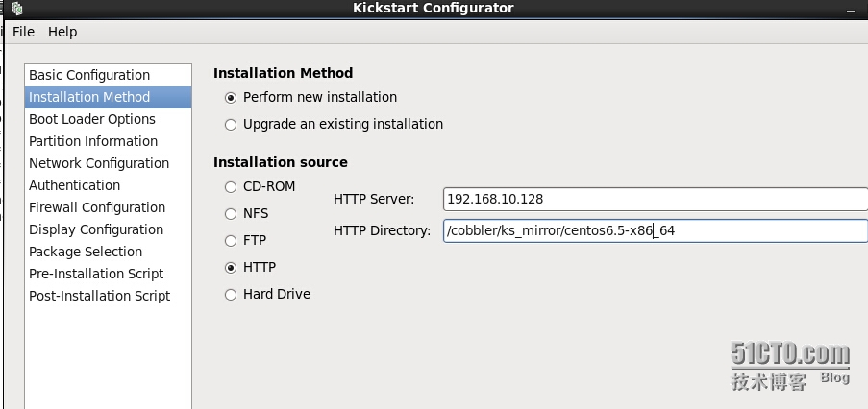Open Post-Installation Script section
Viewport: 868px width, 409px height.
click(108, 297)
